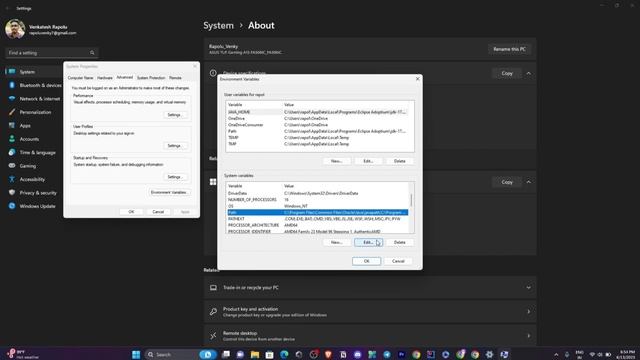The image size is (640, 360).
Task: Cancel the Environment Variables dialog
Action: [398, 261]
